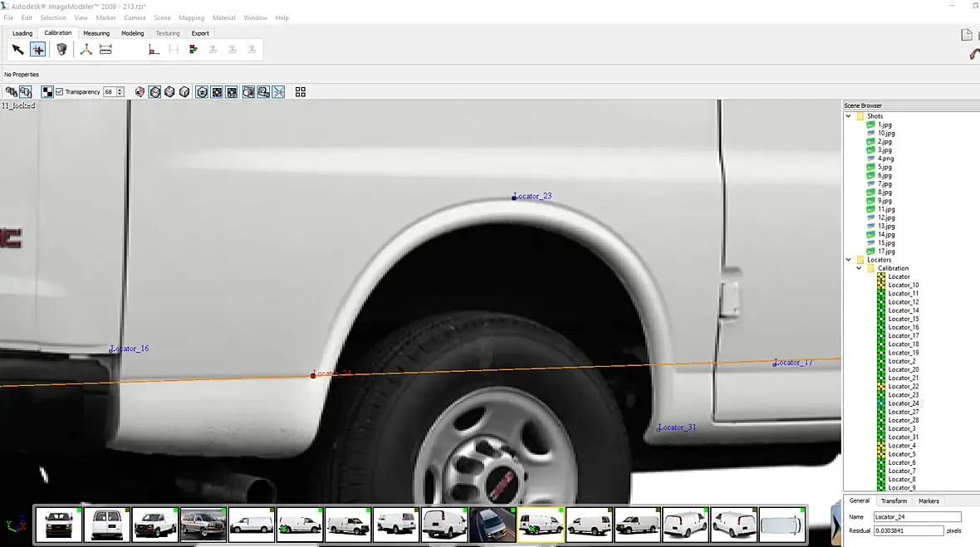Screen dimensions: 980x547
Task: Uncheck the Transparency checkbox
Action: point(59,92)
